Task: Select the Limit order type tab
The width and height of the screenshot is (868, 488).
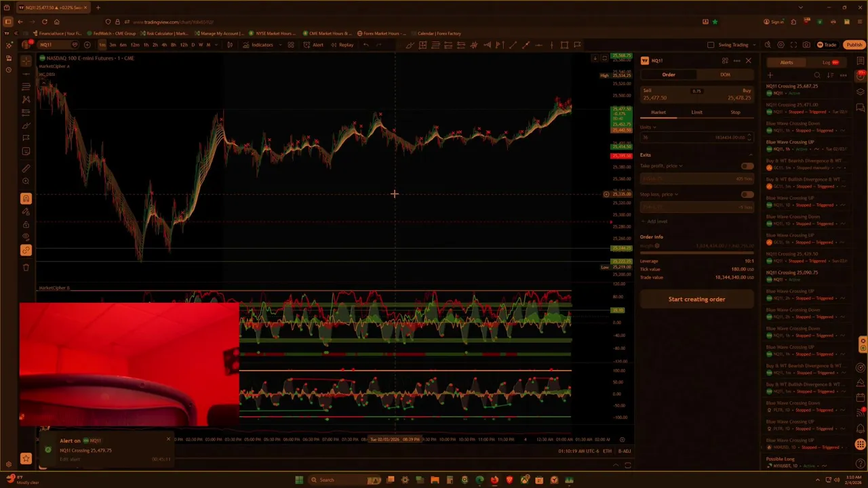Action: [x=697, y=113]
